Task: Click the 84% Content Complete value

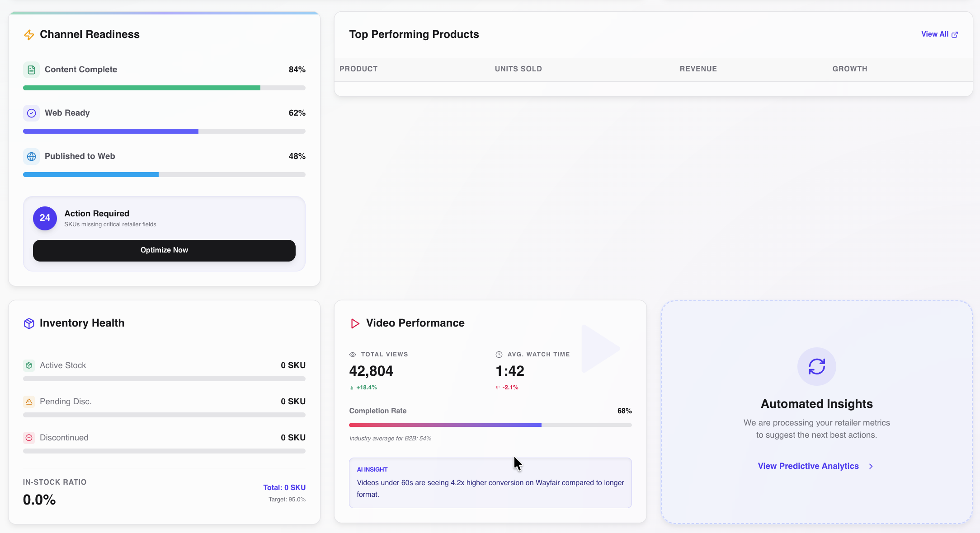Action: click(x=297, y=70)
